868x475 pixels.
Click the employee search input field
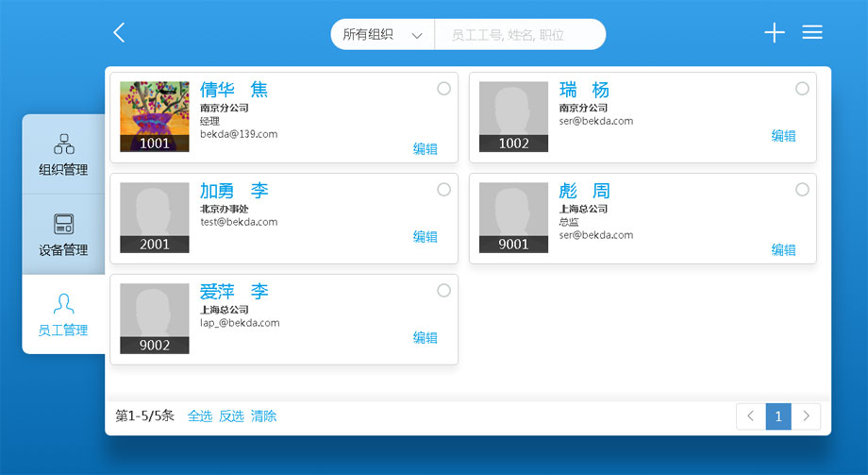519,35
